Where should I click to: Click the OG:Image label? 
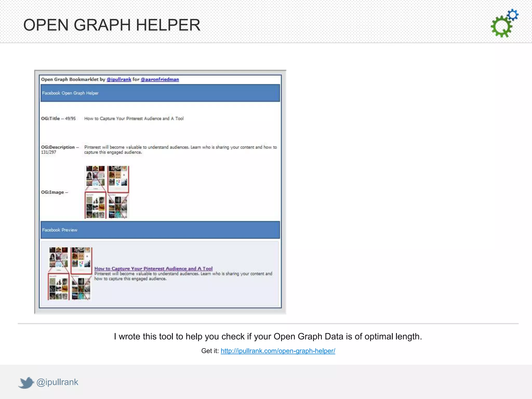tap(55, 192)
